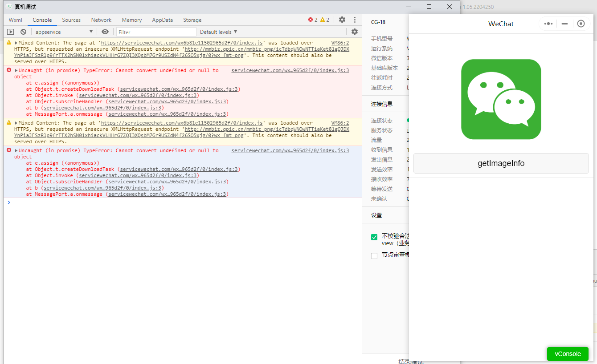Select the 连接状态 label
The height and width of the screenshot is (364, 597).
tap(382, 121)
